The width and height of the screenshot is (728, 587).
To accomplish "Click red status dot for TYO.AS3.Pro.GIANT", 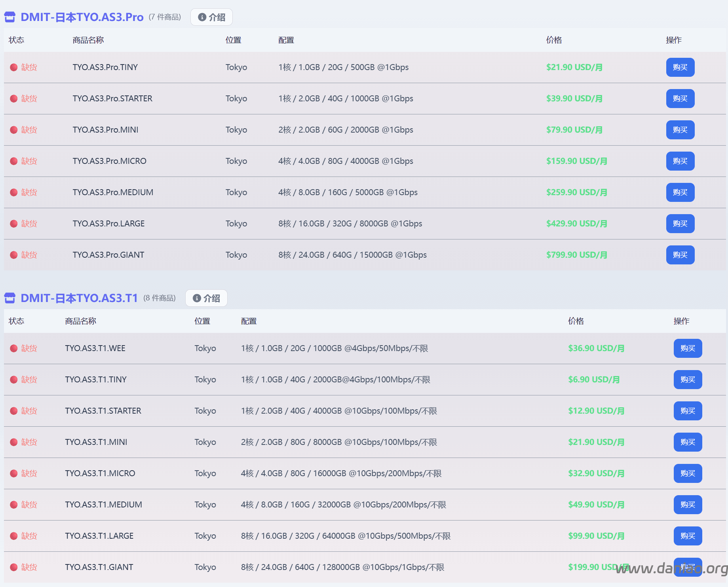I will click(14, 255).
